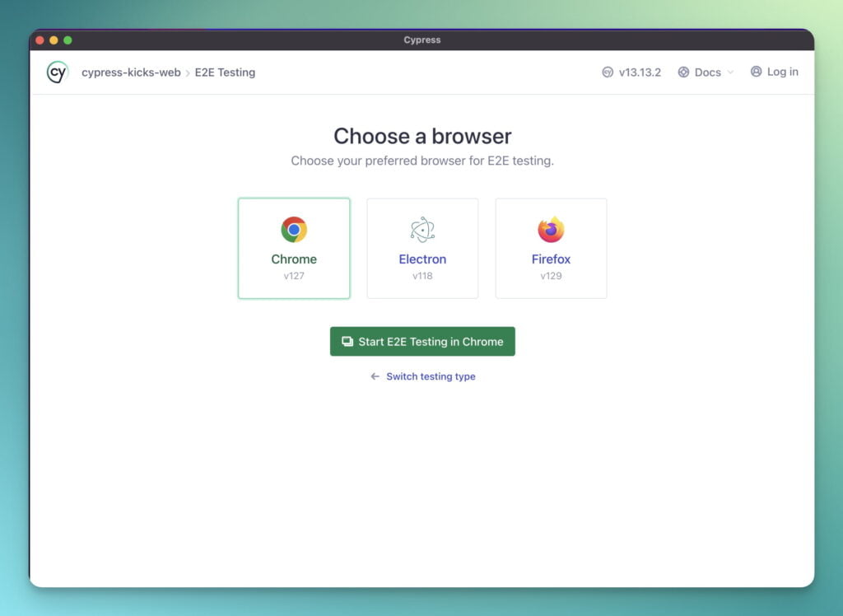The width and height of the screenshot is (843, 616).
Task: Open the cypress-kicks-web project breadcrumb
Action: (131, 72)
